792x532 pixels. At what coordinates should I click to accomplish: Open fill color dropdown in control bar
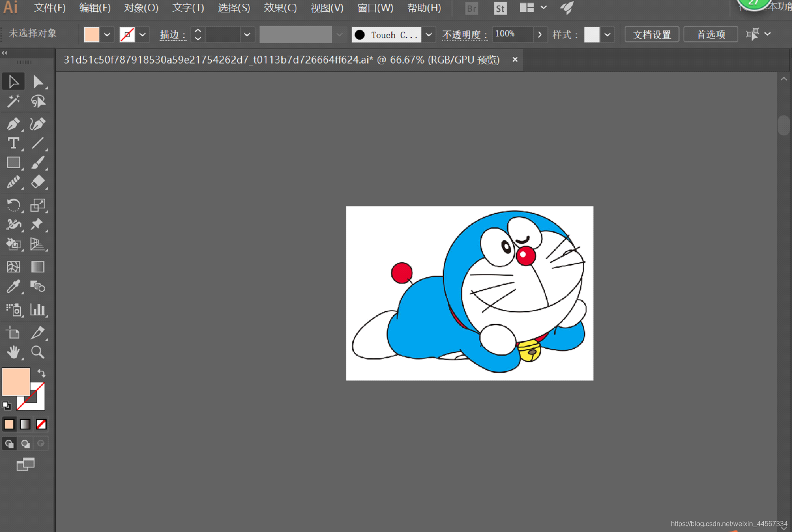tap(107, 35)
